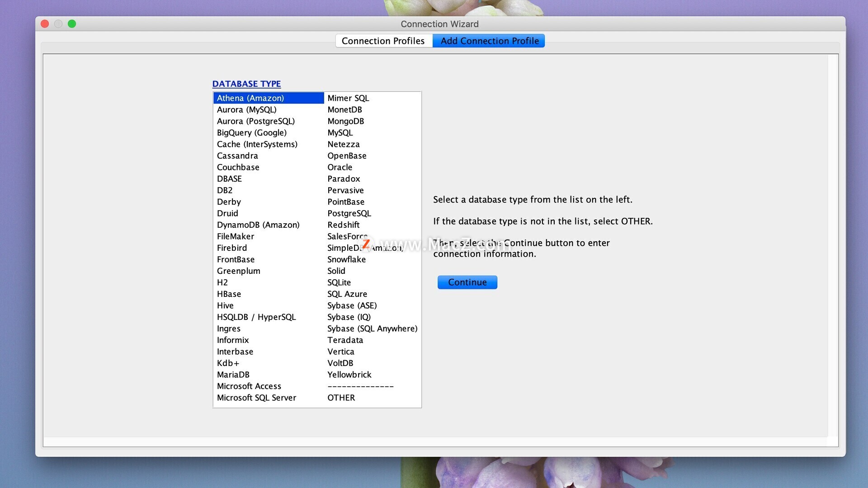
Task: Select Netezza database type
Action: (373, 144)
